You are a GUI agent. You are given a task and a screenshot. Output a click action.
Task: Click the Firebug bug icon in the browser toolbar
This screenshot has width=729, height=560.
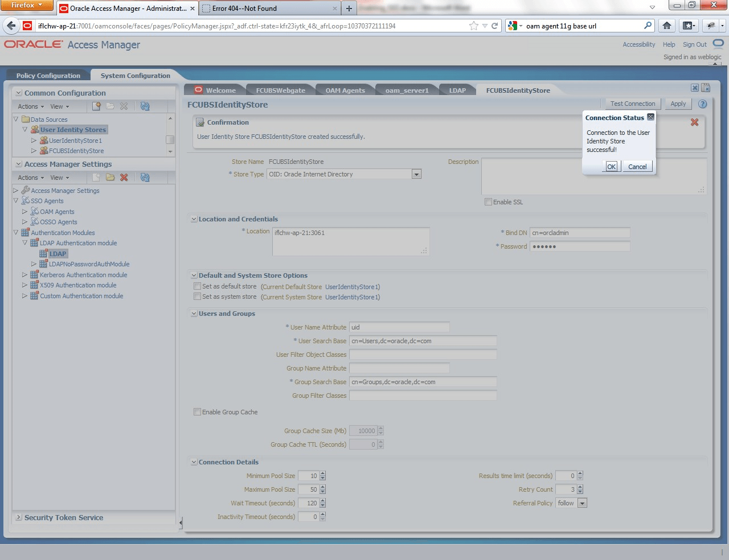711,26
